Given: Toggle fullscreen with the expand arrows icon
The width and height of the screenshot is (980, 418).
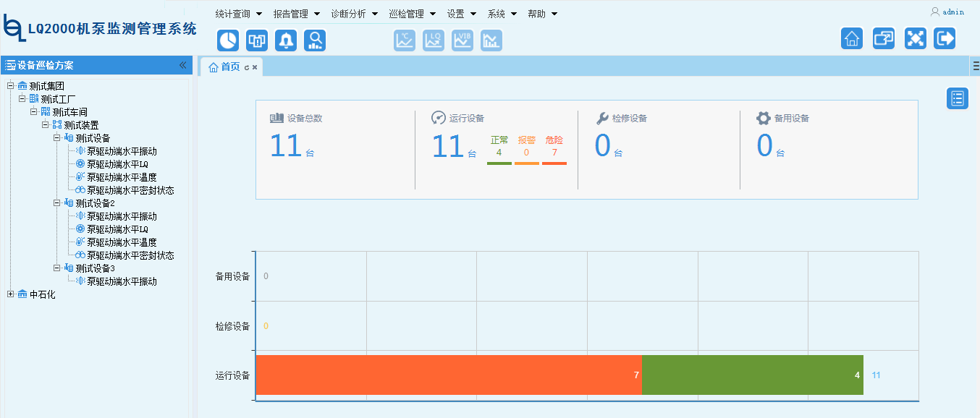Looking at the screenshot, I should coord(916,38).
